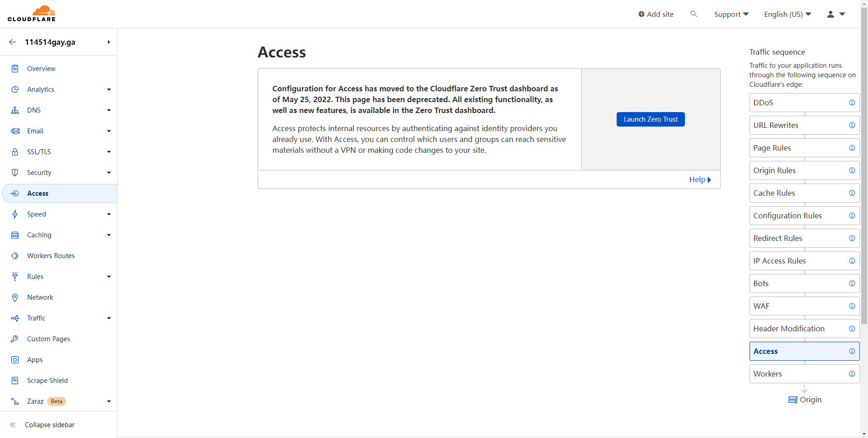Screen dimensions: 868x438
Task: Click the SSL/TLS lock icon
Action: click(x=15, y=152)
